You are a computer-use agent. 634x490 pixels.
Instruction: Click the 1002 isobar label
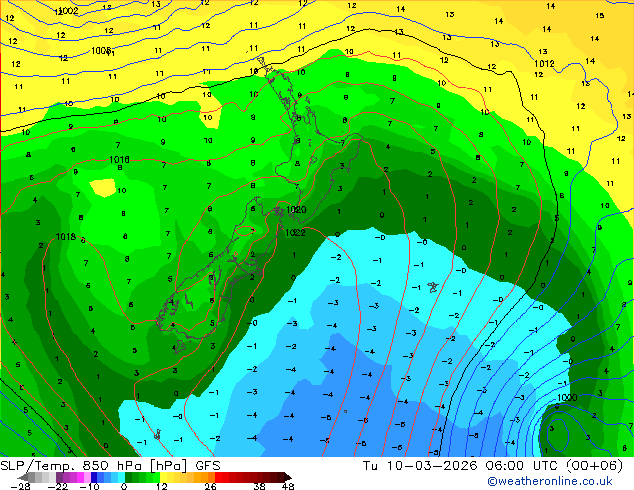point(68,11)
